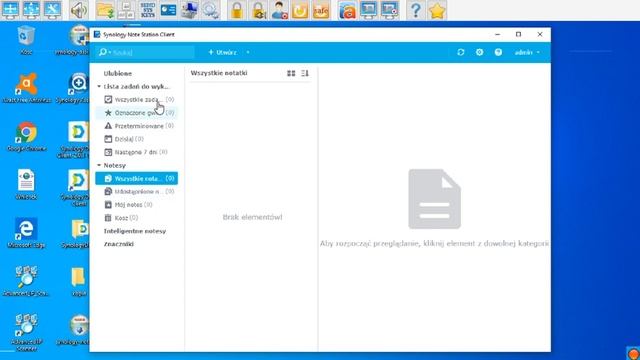
Task: Open the settings gear icon
Action: (x=480, y=52)
